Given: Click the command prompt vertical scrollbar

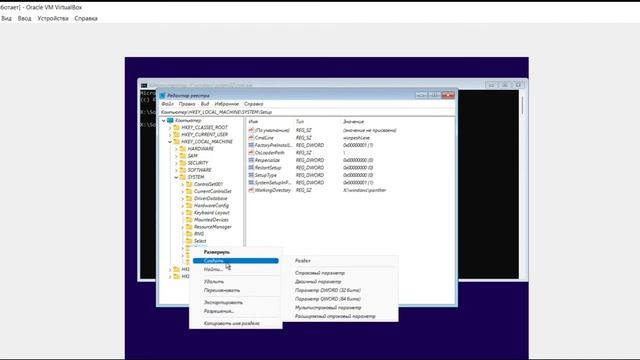Looking at the screenshot, I should [x=522, y=184].
